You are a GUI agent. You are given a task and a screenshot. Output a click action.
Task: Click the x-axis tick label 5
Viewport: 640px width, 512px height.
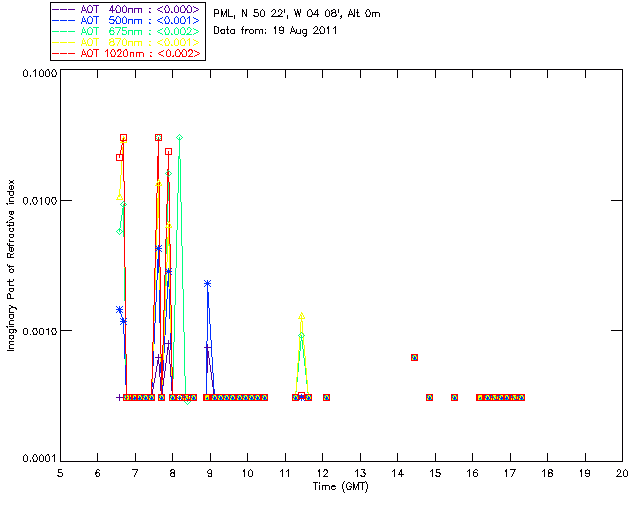60,473
